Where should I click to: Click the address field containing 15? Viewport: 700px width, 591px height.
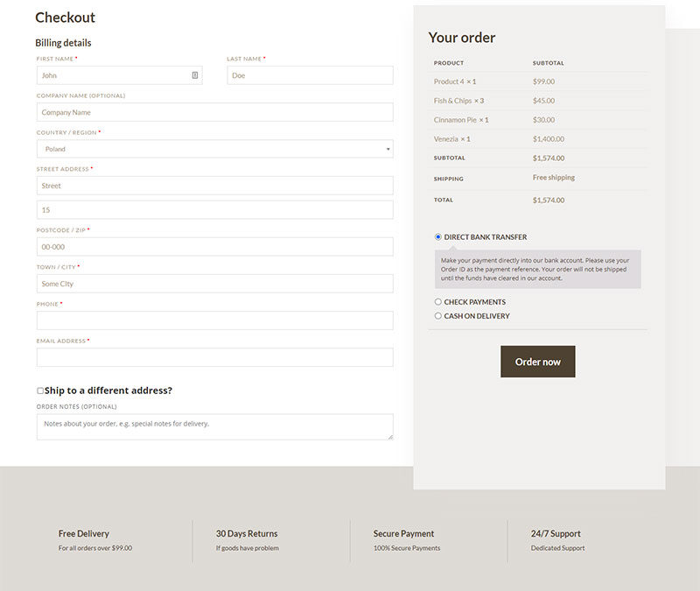[x=214, y=210]
